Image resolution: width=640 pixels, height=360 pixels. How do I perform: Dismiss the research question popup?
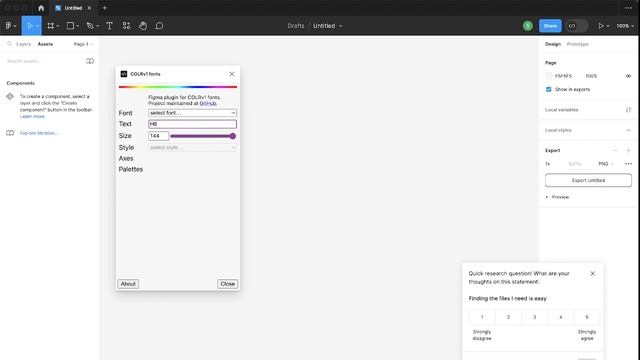click(x=593, y=273)
